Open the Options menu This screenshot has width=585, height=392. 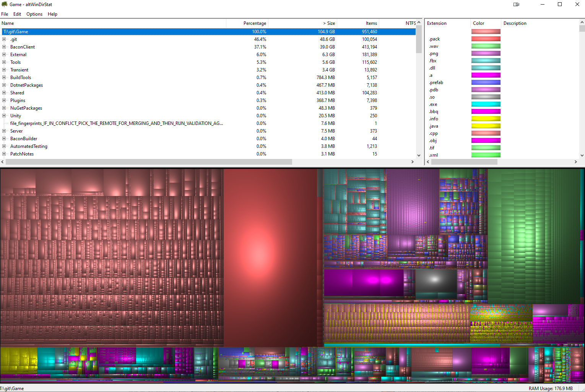[34, 14]
